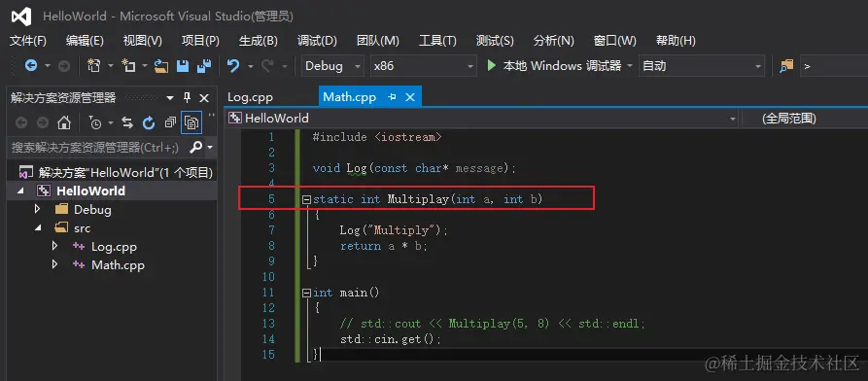Click the Collapse All icon in Solution Explorer
This screenshot has height=381, width=868.
click(170, 122)
